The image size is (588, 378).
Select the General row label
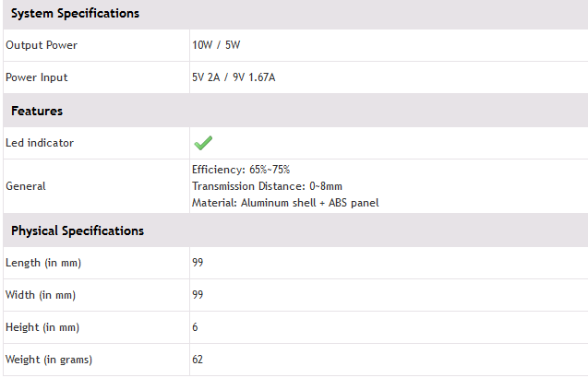(26, 186)
